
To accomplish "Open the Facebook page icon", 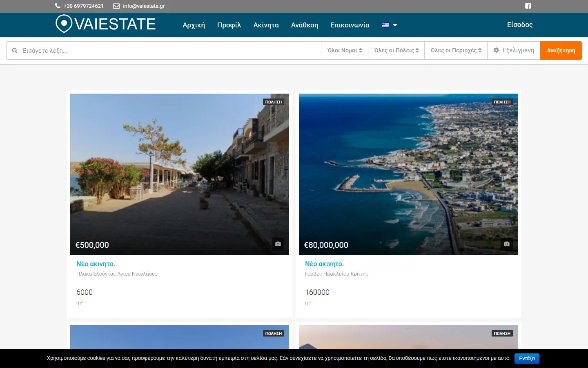I will [x=528, y=6].
